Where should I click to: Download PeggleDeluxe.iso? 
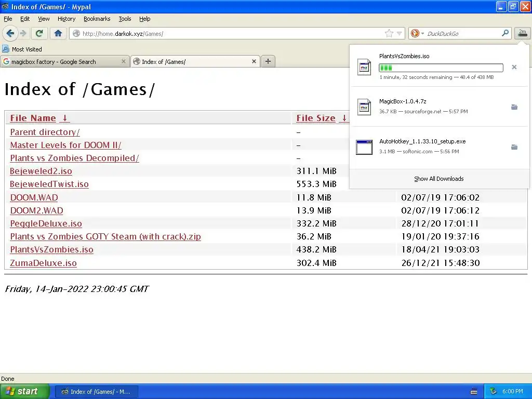coord(46,223)
